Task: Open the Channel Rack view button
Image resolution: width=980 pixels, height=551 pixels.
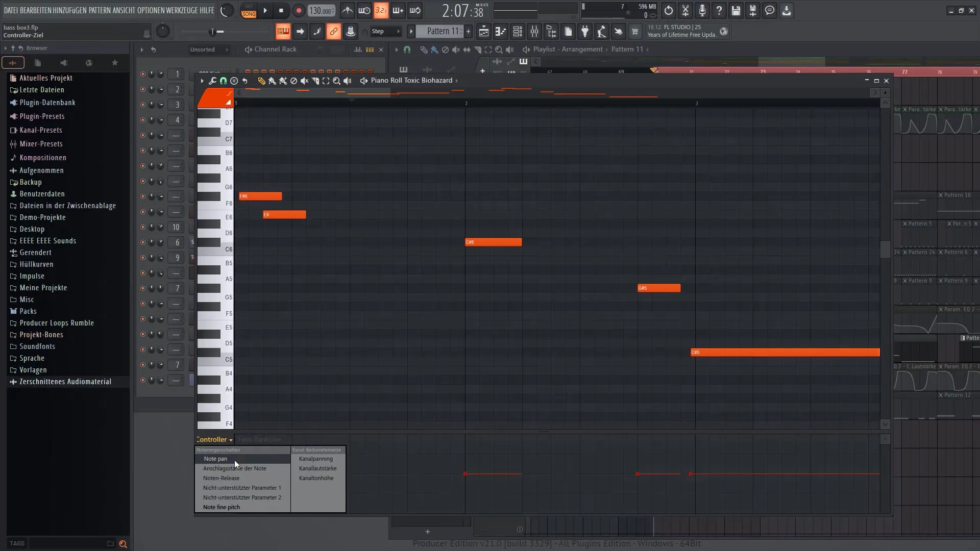Action: click(x=517, y=32)
